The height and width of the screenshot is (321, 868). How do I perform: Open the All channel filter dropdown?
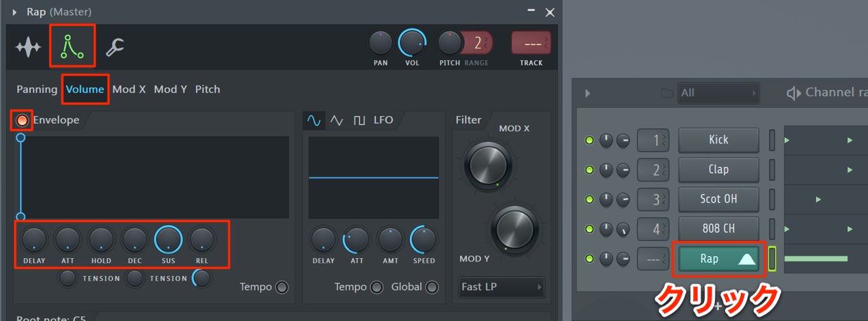pos(718,93)
